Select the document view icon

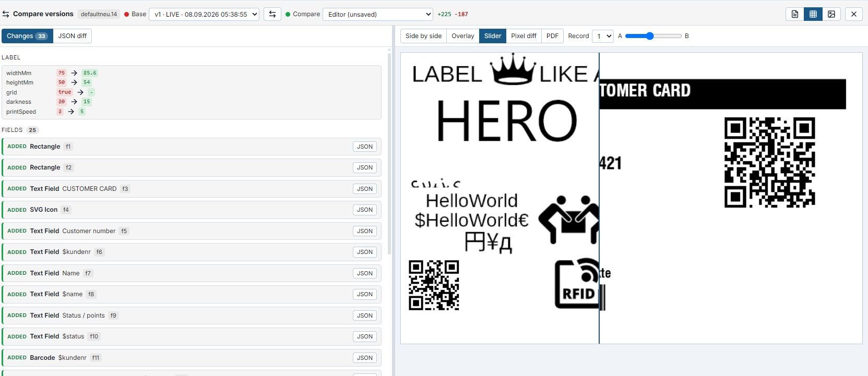[795, 14]
